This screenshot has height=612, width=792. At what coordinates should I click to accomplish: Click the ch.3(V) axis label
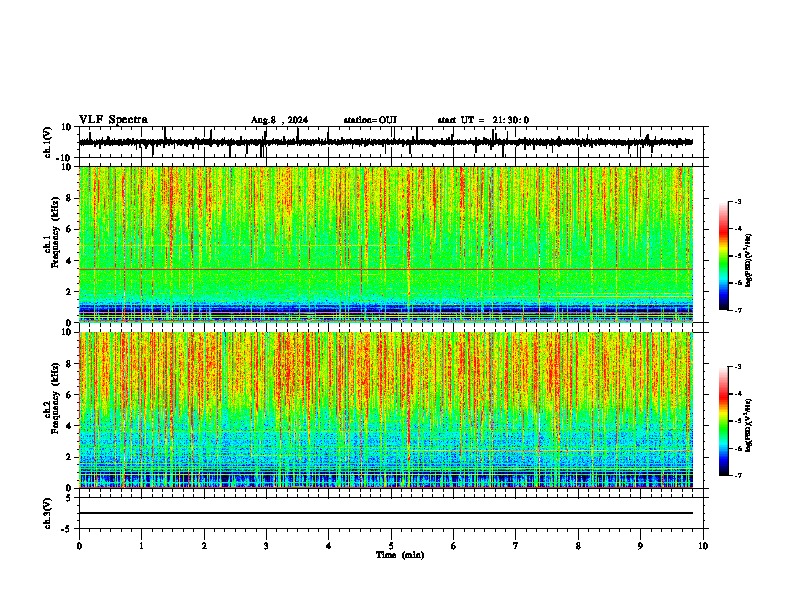(x=48, y=514)
